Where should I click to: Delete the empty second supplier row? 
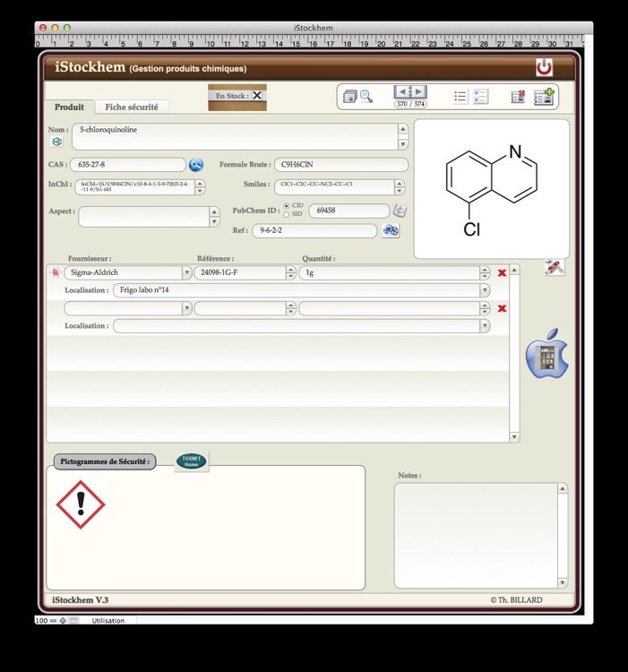pos(502,308)
